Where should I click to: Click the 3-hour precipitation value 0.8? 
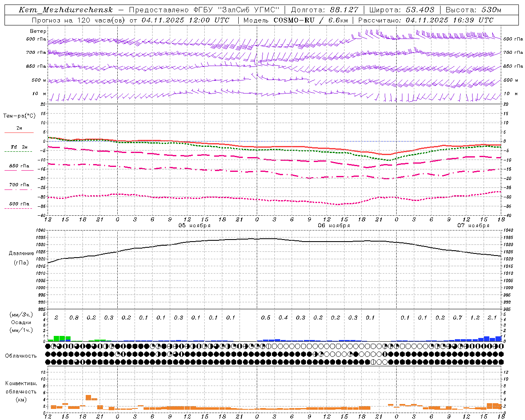click(74, 318)
